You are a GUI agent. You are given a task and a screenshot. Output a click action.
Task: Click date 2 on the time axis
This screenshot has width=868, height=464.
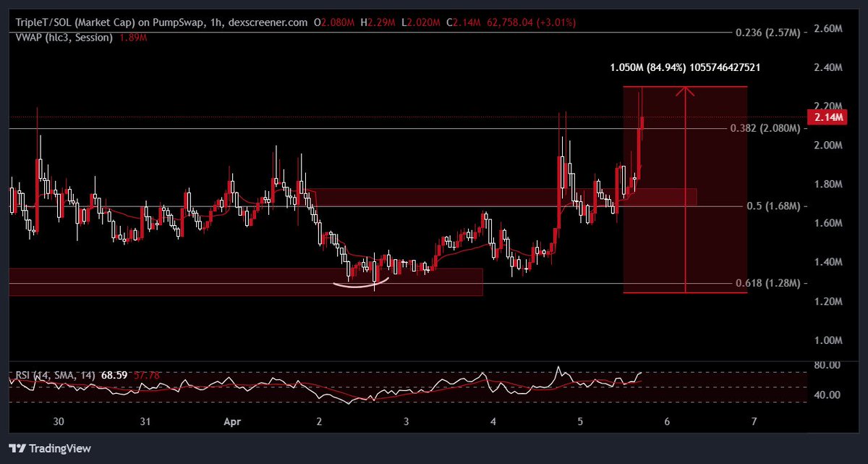pos(320,421)
